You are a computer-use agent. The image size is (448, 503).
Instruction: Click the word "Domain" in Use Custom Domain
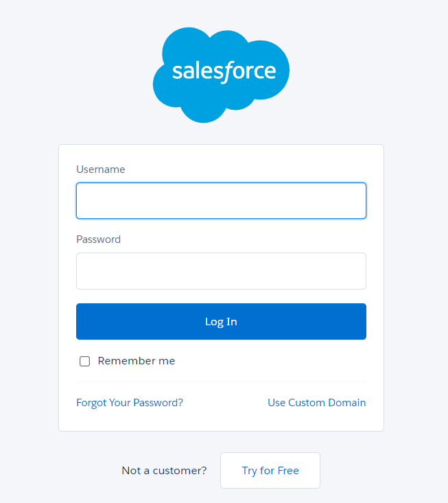pos(347,403)
